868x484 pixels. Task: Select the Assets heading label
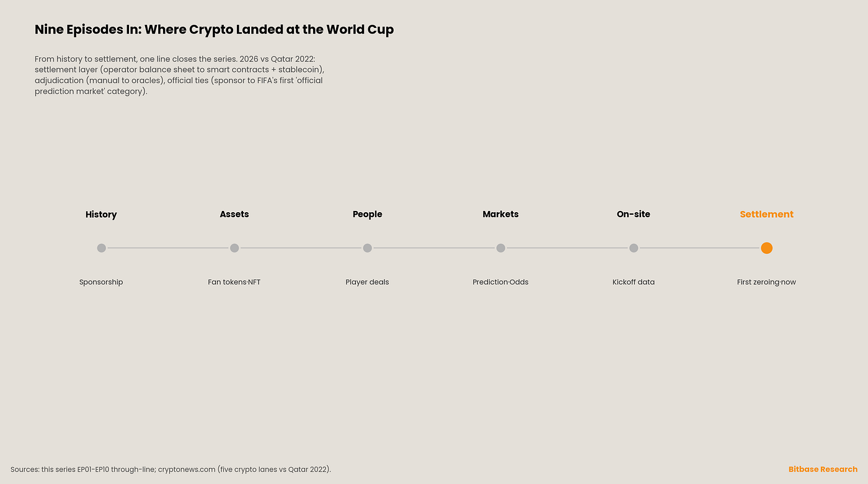click(x=234, y=214)
